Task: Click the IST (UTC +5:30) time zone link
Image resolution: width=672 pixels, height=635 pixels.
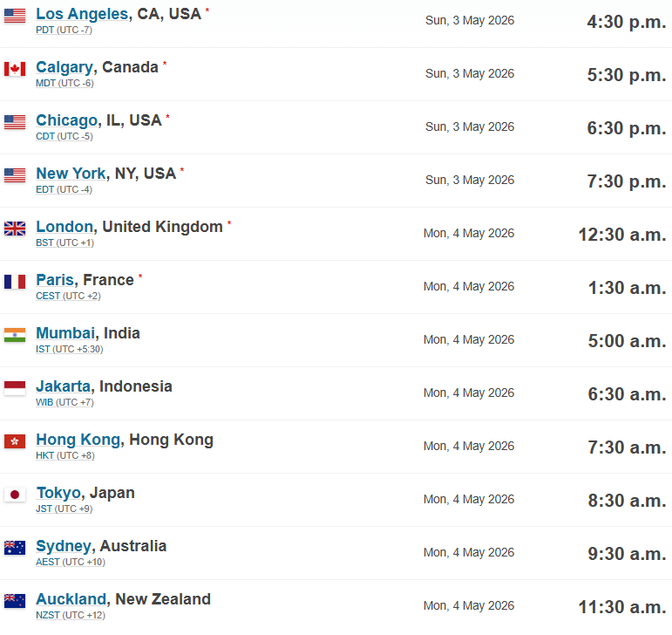Action: 70,349
